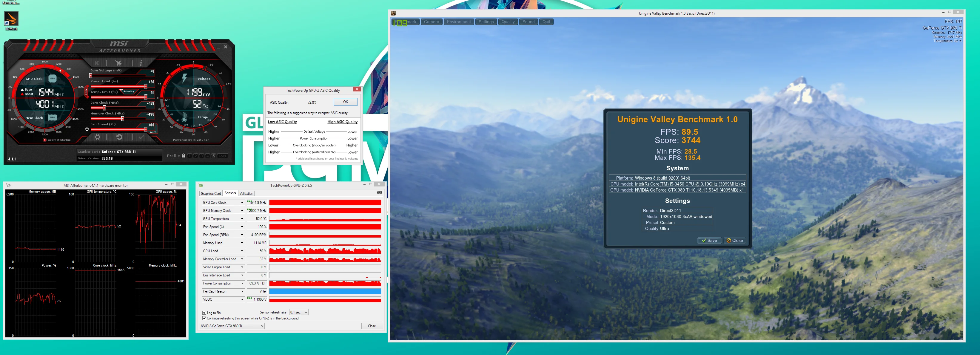This screenshot has height=355, width=980.
Task: Click the reset arrow icon in Afterburner
Action: click(119, 137)
